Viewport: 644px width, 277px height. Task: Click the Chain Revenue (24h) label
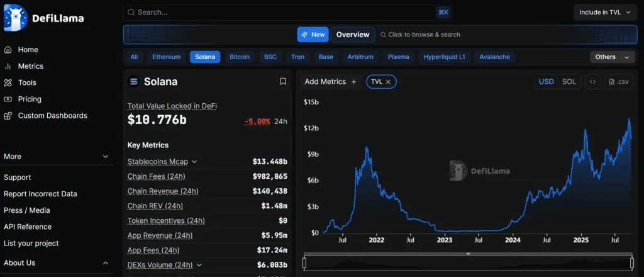tap(163, 191)
